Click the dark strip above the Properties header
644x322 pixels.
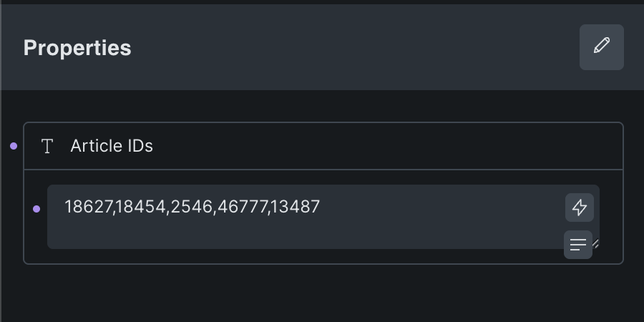(x=322, y=2)
